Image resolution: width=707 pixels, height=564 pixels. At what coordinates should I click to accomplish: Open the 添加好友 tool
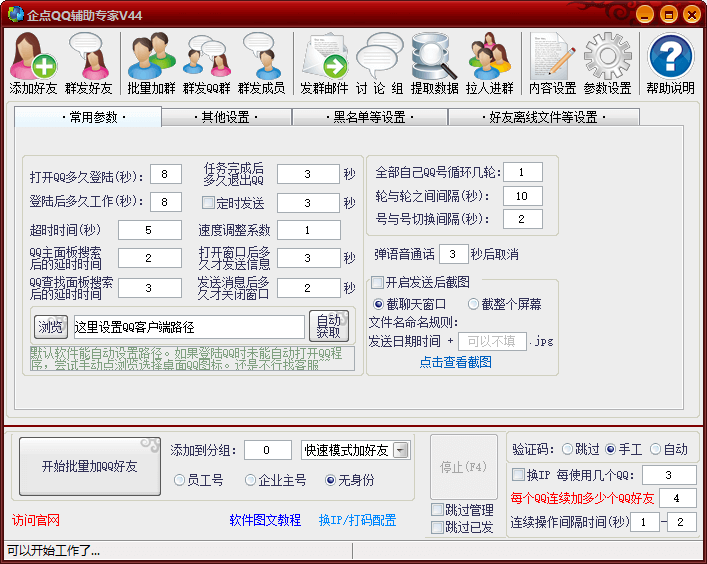(x=33, y=63)
